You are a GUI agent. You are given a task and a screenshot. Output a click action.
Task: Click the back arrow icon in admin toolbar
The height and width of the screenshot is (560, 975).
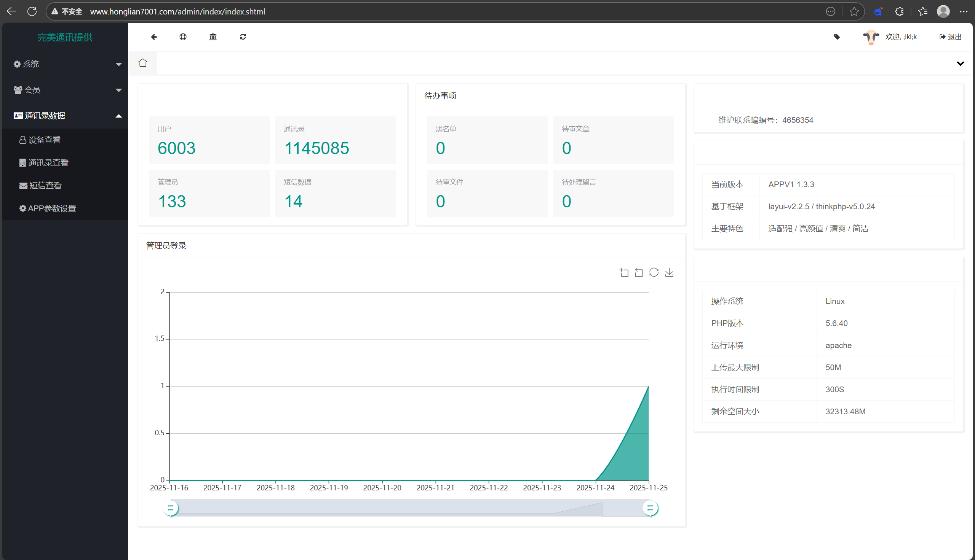(x=154, y=37)
